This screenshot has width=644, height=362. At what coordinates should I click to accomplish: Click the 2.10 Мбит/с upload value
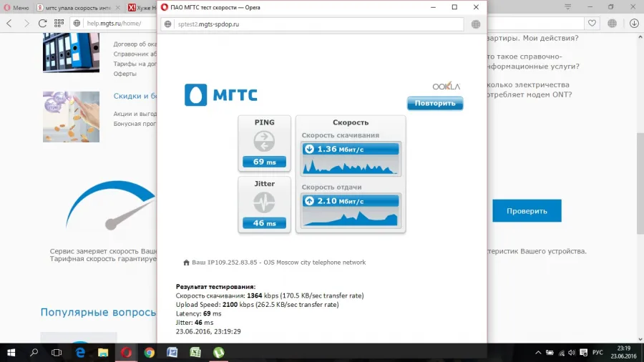point(341,201)
